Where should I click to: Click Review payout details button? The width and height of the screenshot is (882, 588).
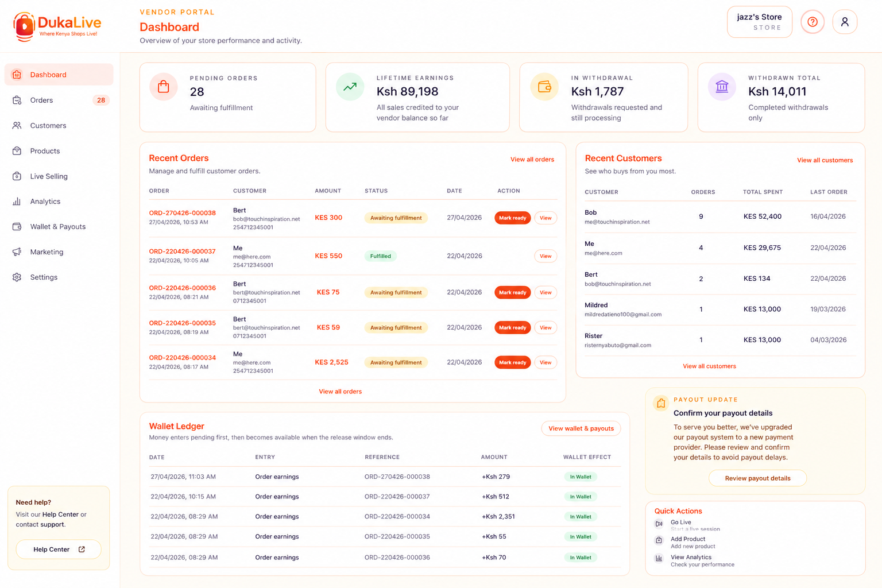(x=757, y=478)
